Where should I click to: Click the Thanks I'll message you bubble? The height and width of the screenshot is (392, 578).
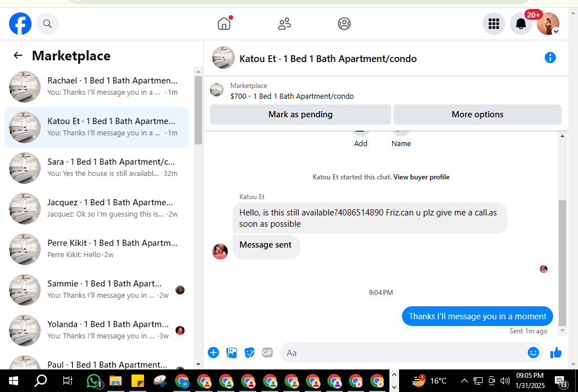[x=478, y=316]
